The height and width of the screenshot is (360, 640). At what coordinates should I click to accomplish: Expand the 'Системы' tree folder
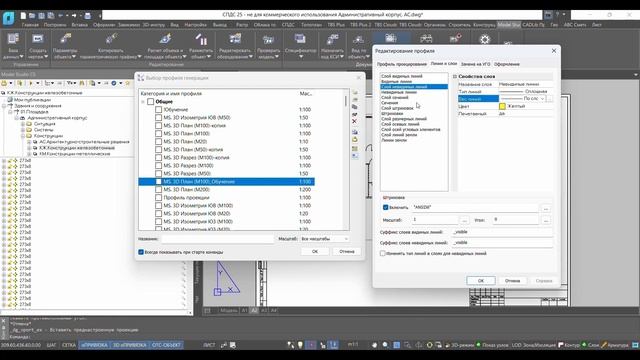pos(23,130)
